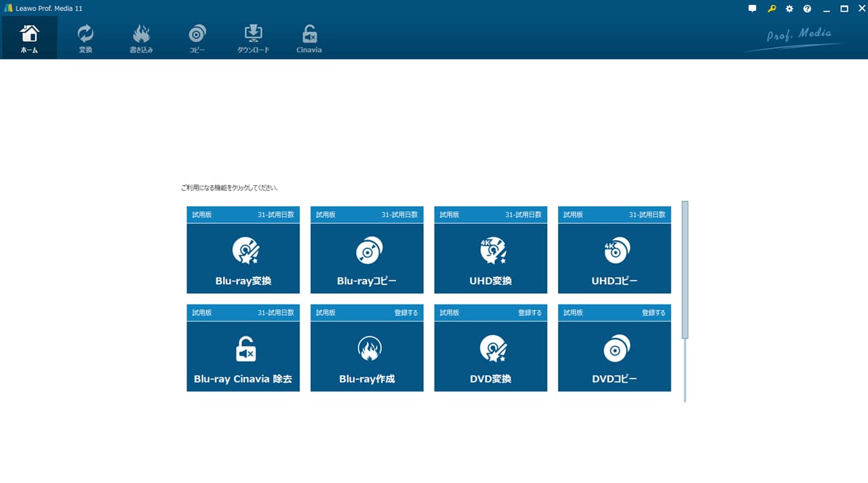Click the Blu-ray作成 flame disc icon
The height and width of the screenshot is (483, 868).
[x=370, y=349]
